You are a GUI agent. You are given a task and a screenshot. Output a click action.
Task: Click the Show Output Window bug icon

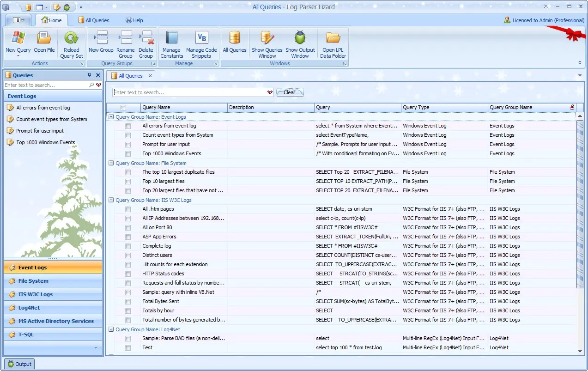pyautogui.click(x=300, y=38)
